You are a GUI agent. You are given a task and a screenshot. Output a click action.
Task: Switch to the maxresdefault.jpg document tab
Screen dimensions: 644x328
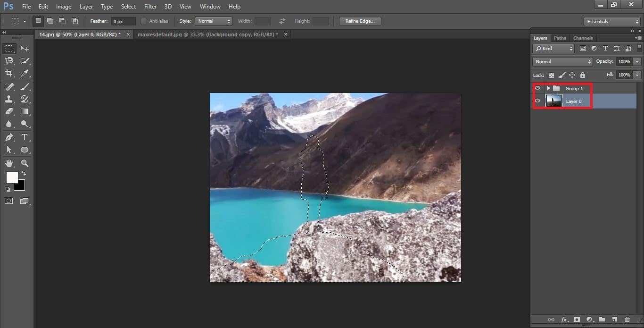207,34
